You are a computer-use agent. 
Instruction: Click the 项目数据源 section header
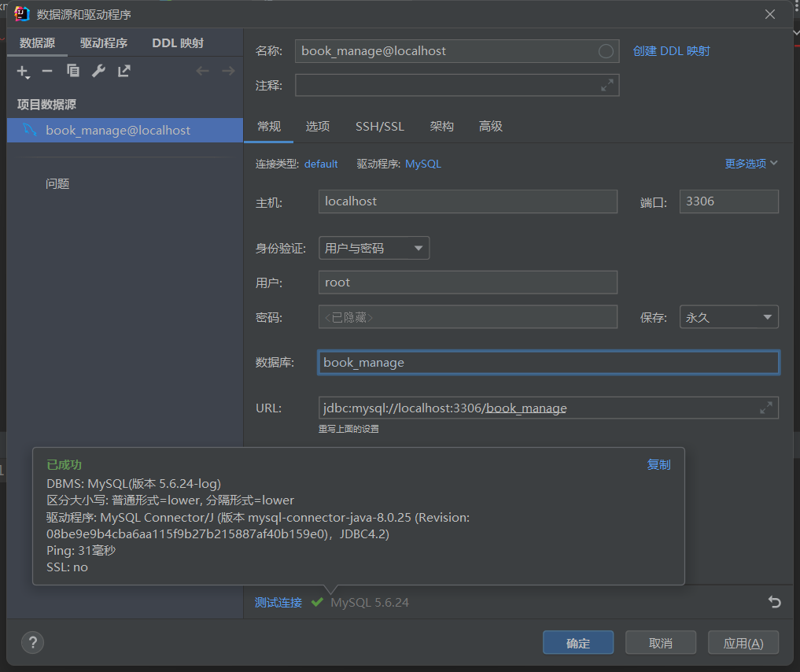point(46,105)
